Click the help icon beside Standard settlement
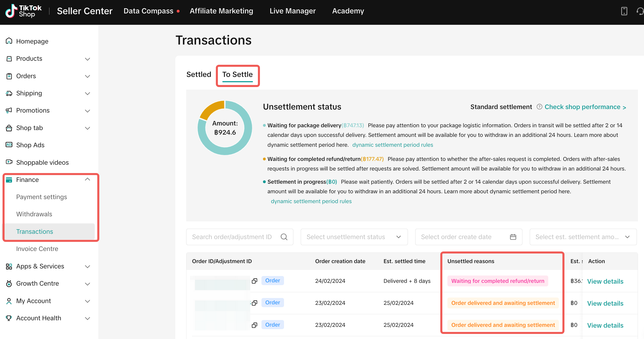 (539, 107)
